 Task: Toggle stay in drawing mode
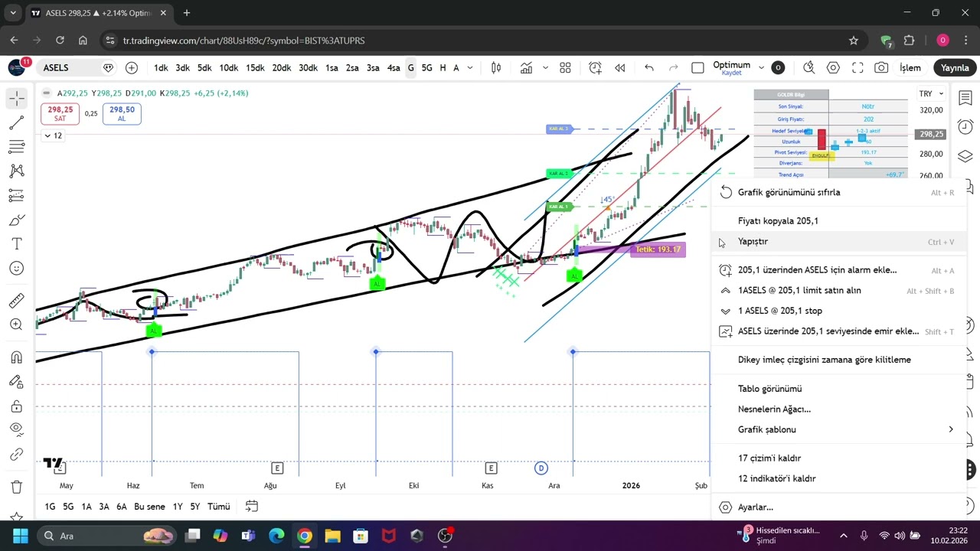17,382
